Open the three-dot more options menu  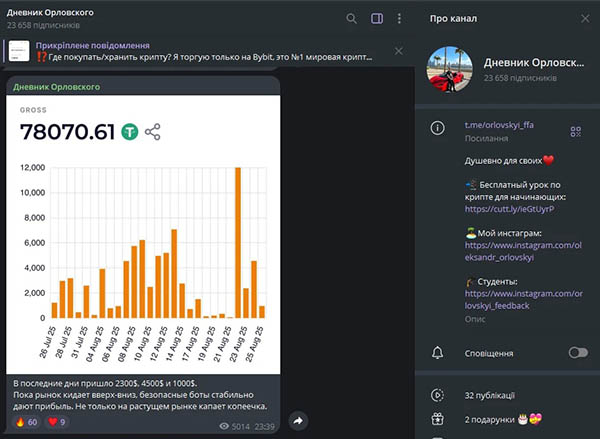[x=399, y=18]
